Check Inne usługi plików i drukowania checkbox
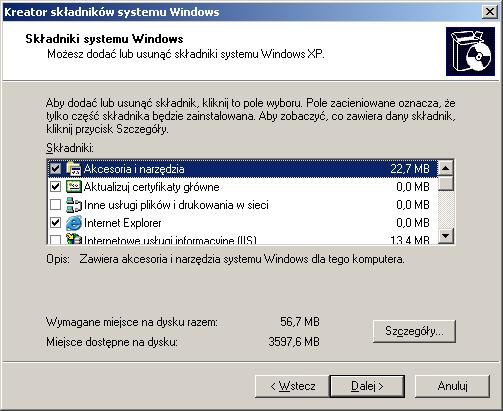 pyautogui.click(x=55, y=205)
